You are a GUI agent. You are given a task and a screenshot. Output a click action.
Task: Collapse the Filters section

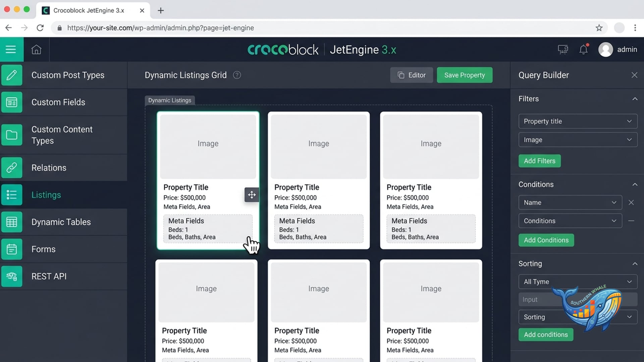coord(635,99)
